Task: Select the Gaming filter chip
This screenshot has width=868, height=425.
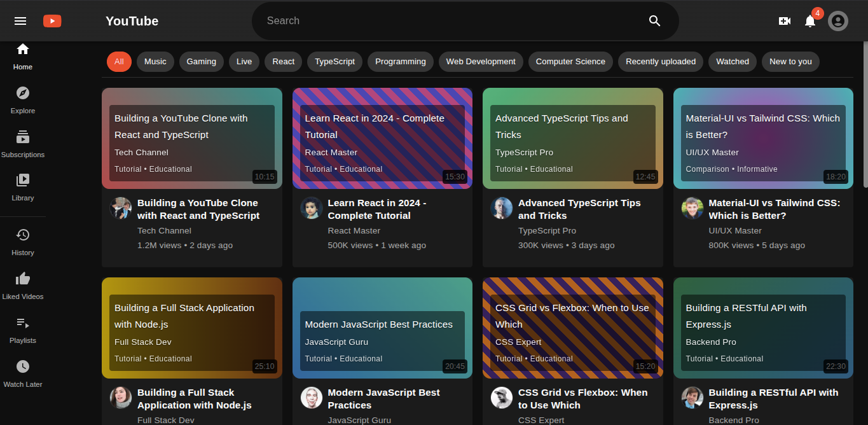Action: 202,62
